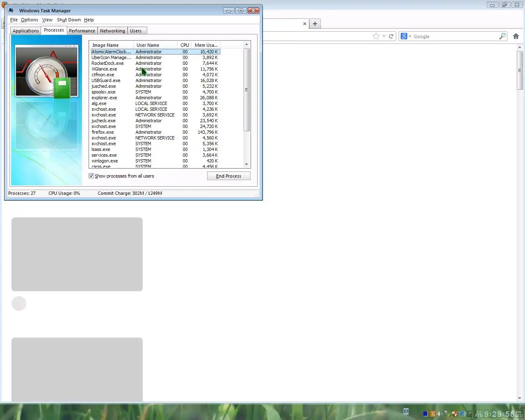Screen dimensions: 525x420
Task: Sort by User Name column header
Action: coord(155,45)
